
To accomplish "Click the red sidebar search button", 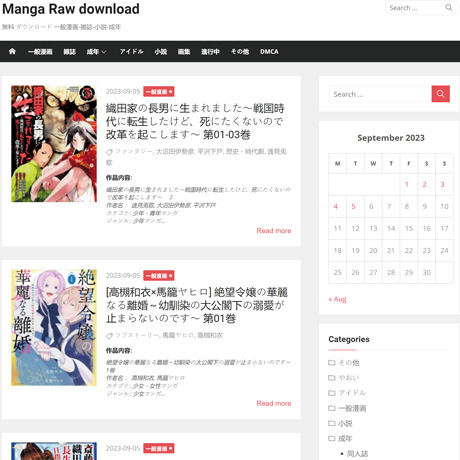I will click(x=440, y=94).
